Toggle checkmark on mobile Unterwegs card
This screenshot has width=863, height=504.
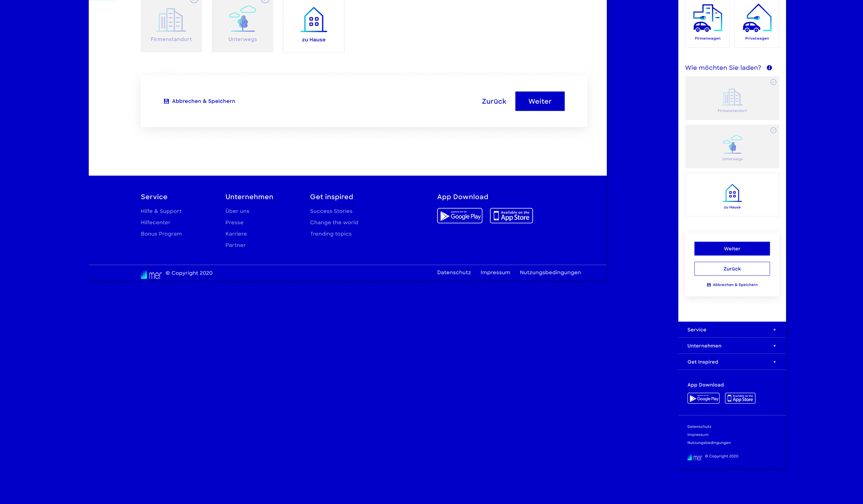coord(773,130)
